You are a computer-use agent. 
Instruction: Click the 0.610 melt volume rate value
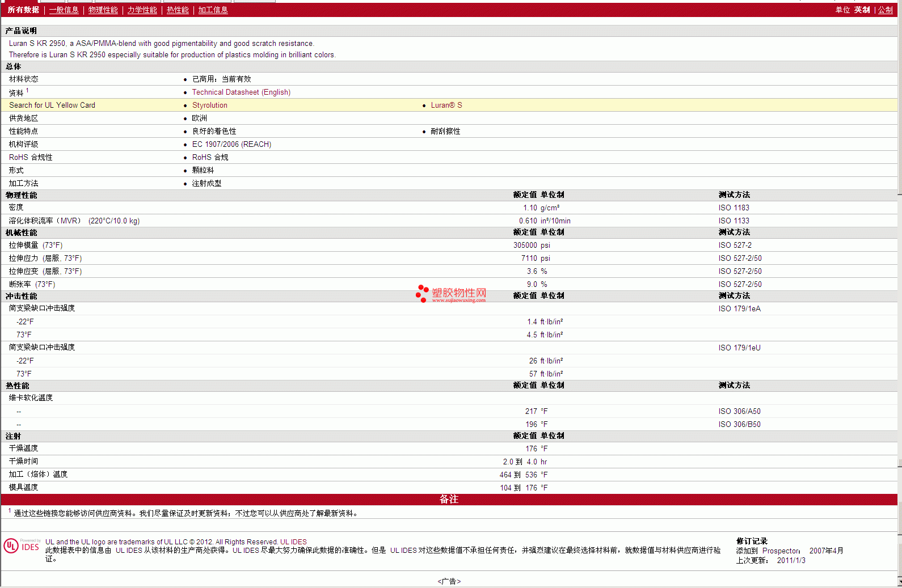[x=528, y=221]
